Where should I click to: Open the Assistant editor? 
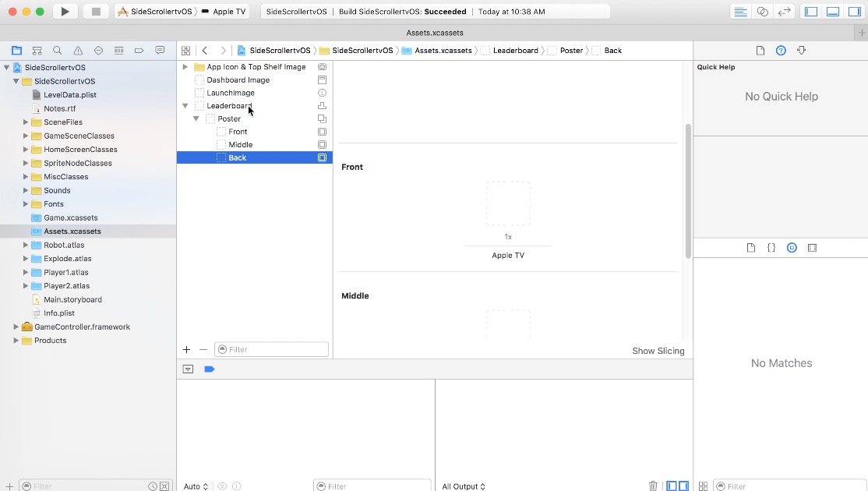click(x=762, y=11)
